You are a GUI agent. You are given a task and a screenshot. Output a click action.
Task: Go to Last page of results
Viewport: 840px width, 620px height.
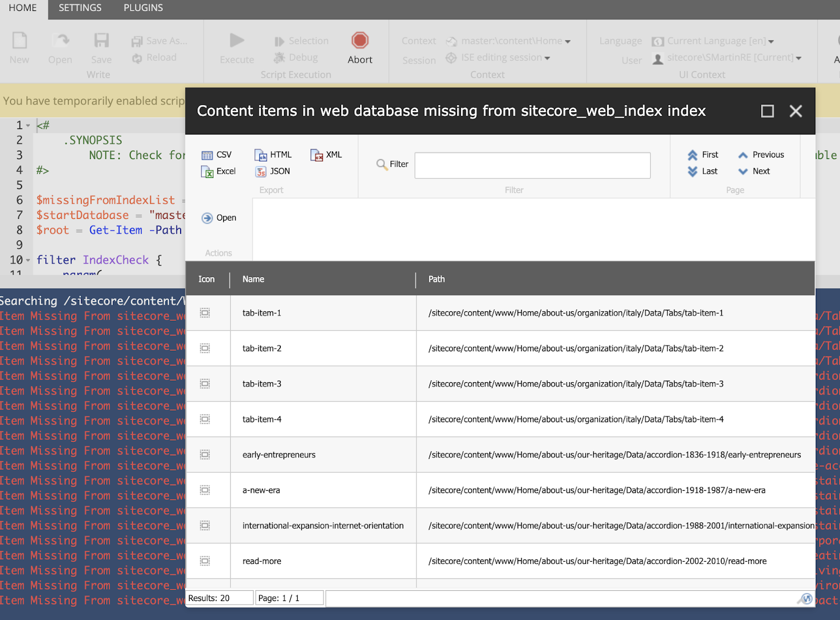click(702, 171)
